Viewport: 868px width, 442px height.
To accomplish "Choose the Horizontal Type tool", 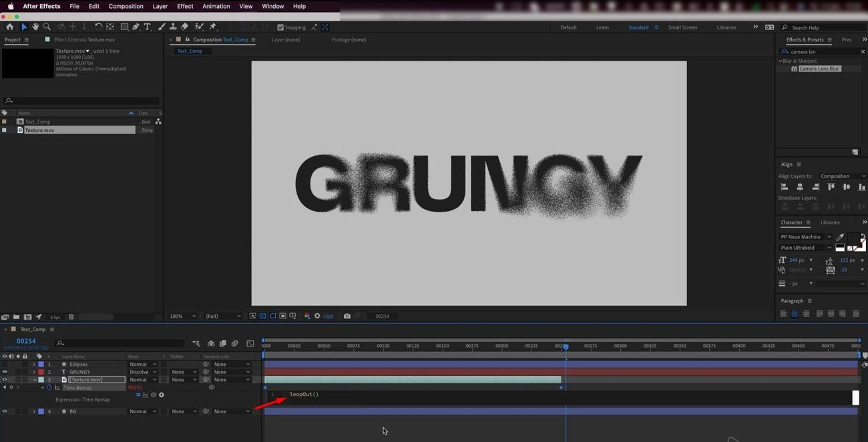I will coord(148,27).
